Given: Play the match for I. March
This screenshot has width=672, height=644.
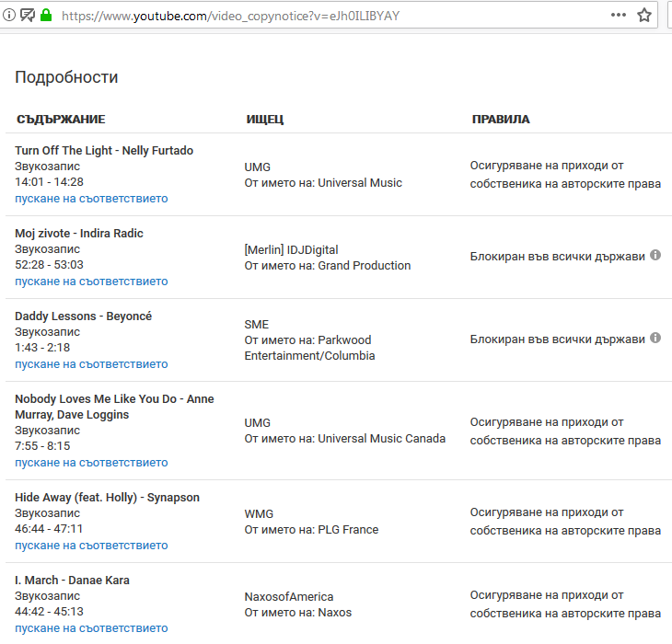Looking at the screenshot, I should click(91, 628).
